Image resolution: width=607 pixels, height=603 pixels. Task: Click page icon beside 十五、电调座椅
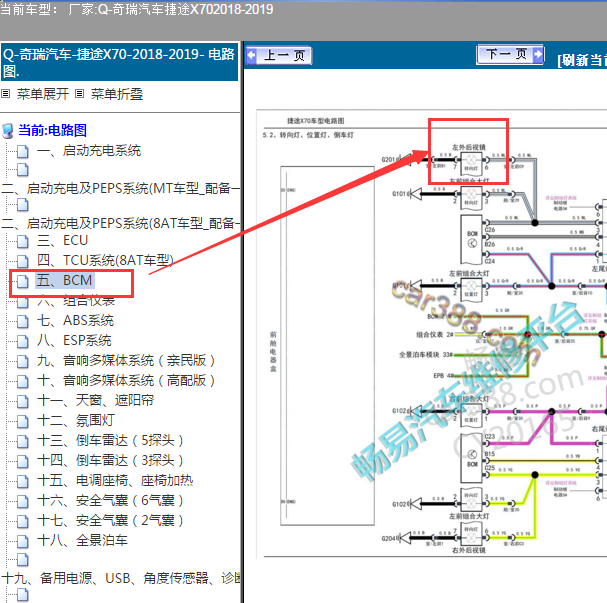point(23,481)
